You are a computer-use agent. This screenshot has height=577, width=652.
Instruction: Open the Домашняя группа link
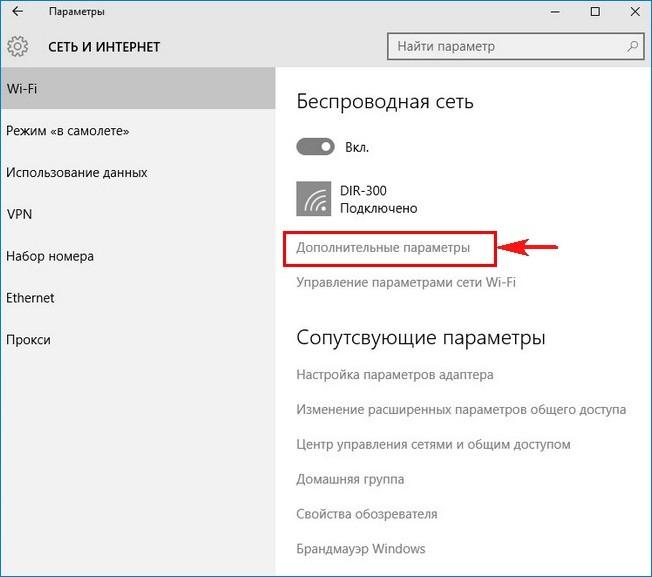pos(350,479)
